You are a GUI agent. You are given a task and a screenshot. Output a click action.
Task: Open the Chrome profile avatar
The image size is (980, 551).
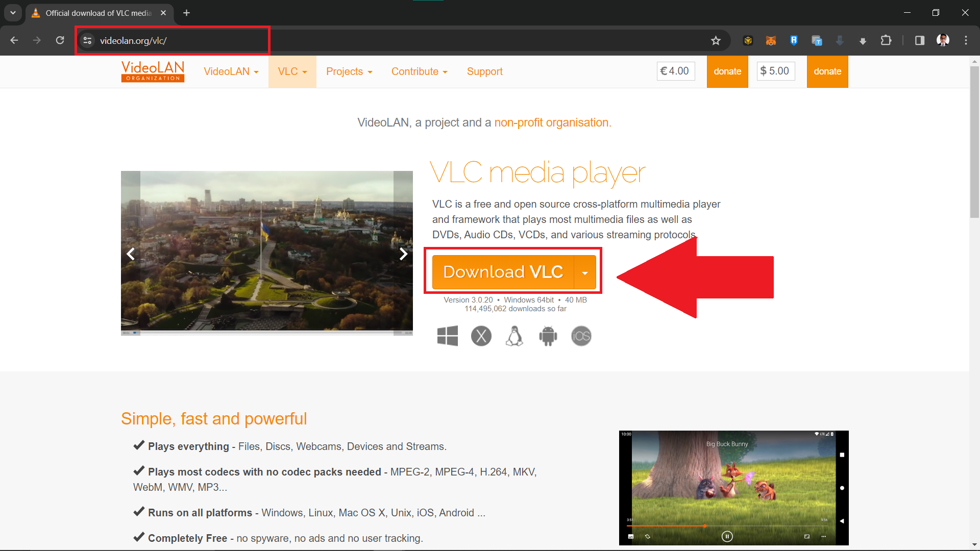943,40
